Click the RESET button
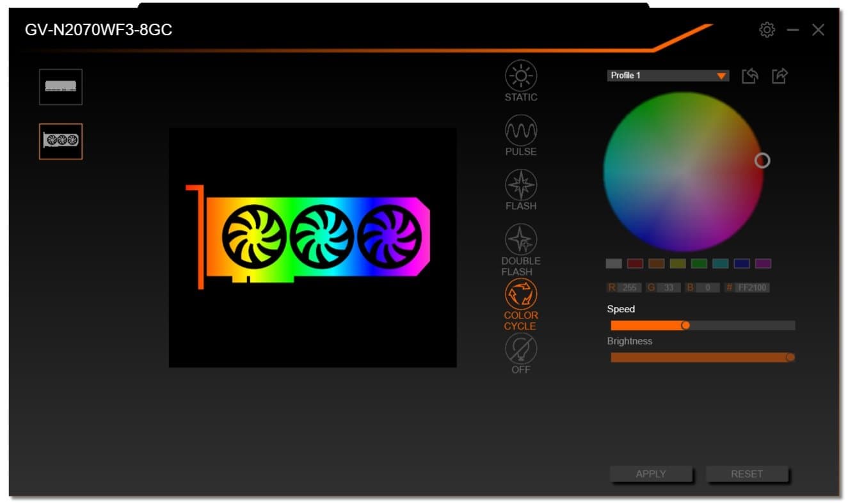This screenshot has height=504, width=848. pos(747,474)
